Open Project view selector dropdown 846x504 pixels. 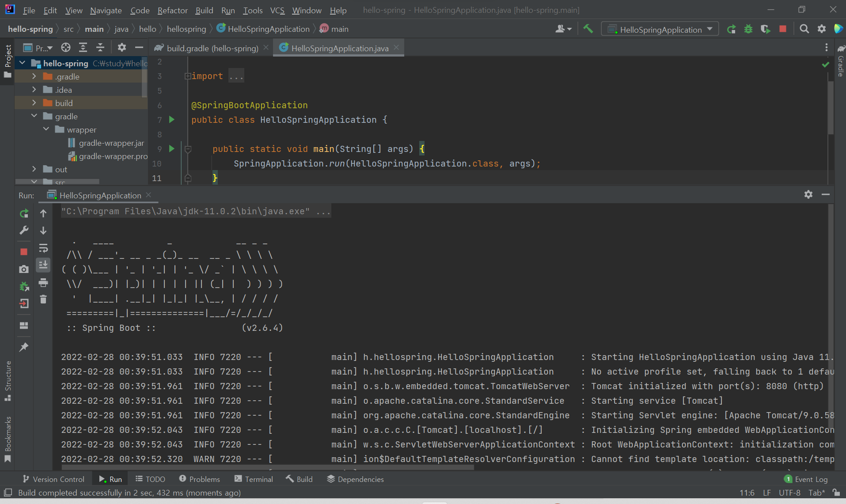(38, 48)
